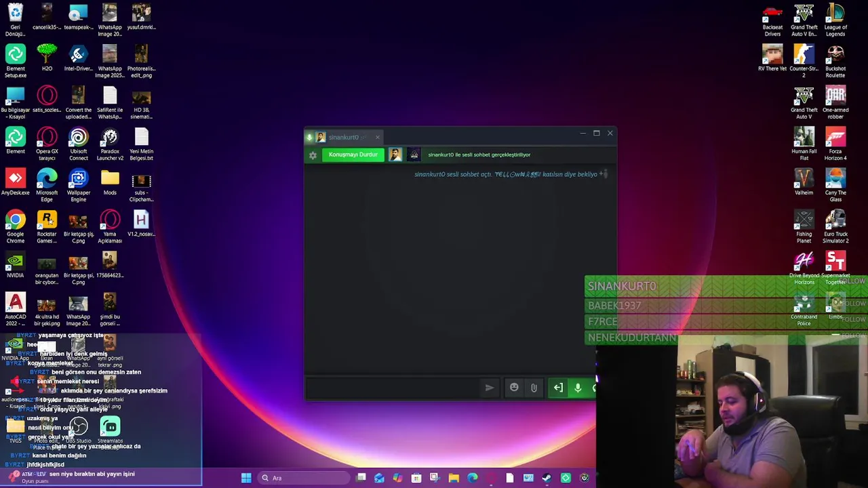Open Valheim desktop shortcut
868x488 pixels.
[804, 183]
